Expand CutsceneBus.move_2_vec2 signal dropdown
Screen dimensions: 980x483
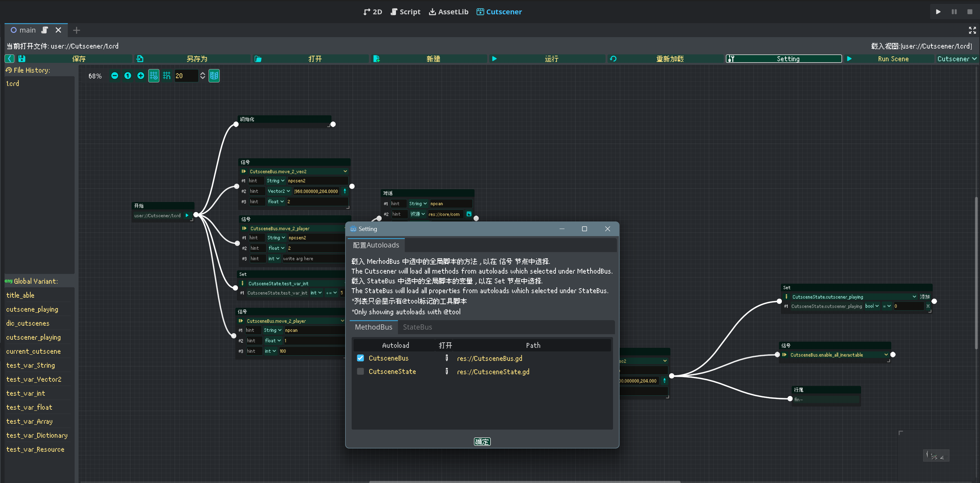pos(345,172)
